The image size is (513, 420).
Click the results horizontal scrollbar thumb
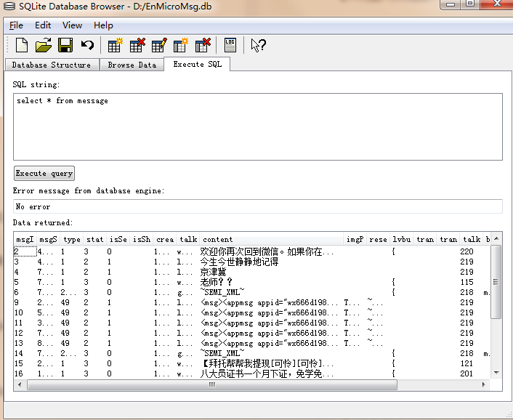click(x=212, y=384)
